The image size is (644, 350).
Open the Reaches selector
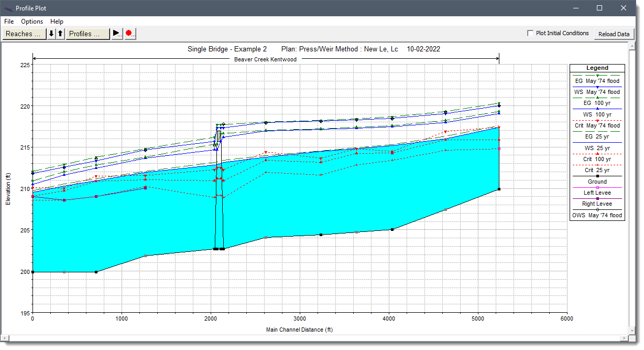coord(24,33)
